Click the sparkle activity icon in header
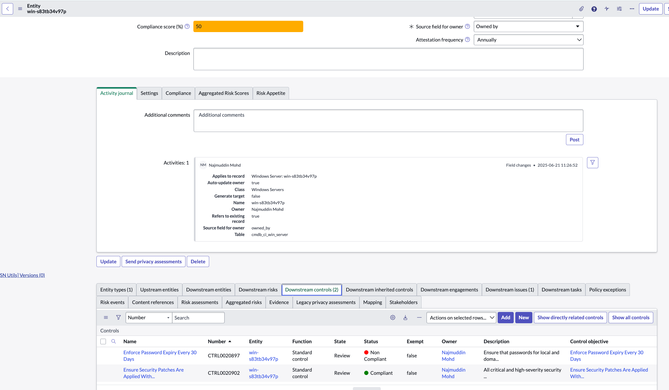Screen dimensions: 669x390 pos(606,9)
